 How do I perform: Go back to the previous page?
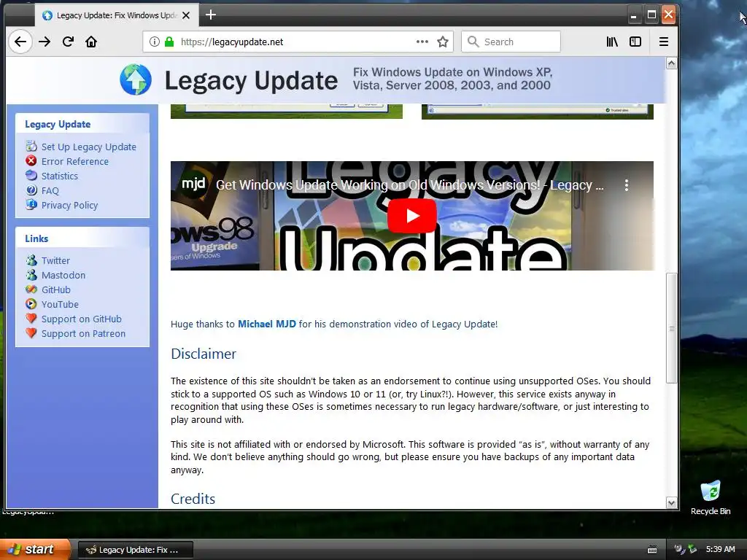(x=20, y=42)
